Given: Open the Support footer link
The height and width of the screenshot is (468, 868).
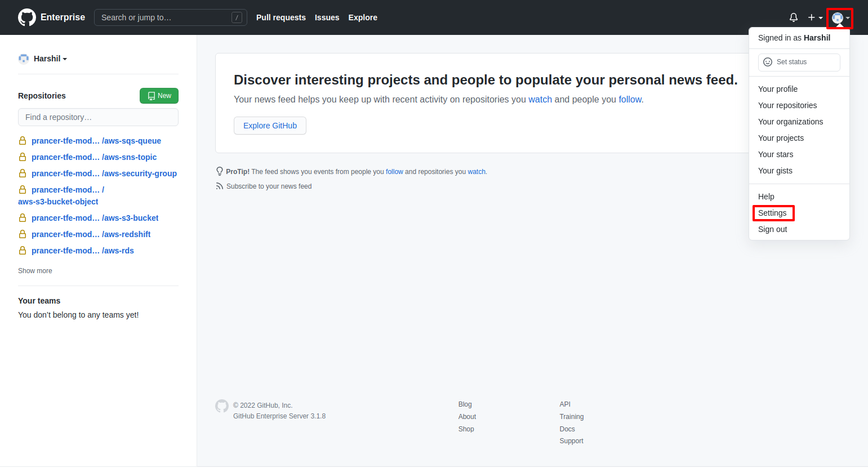Looking at the screenshot, I should click(x=571, y=441).
